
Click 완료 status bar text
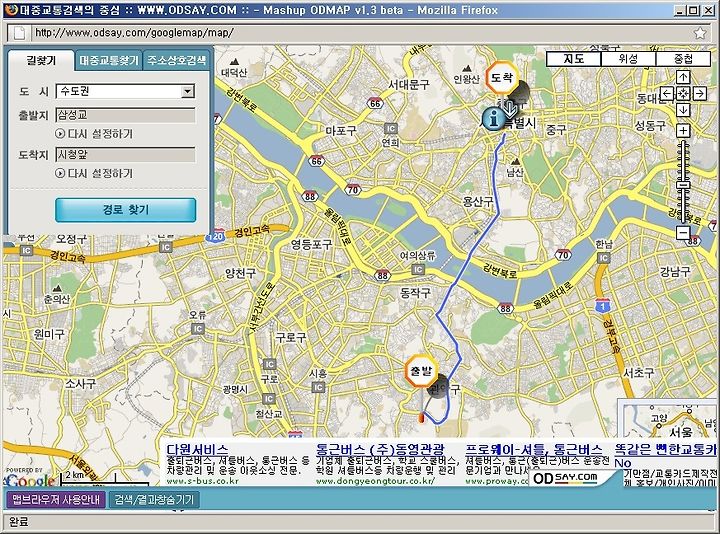click(18, 522)
